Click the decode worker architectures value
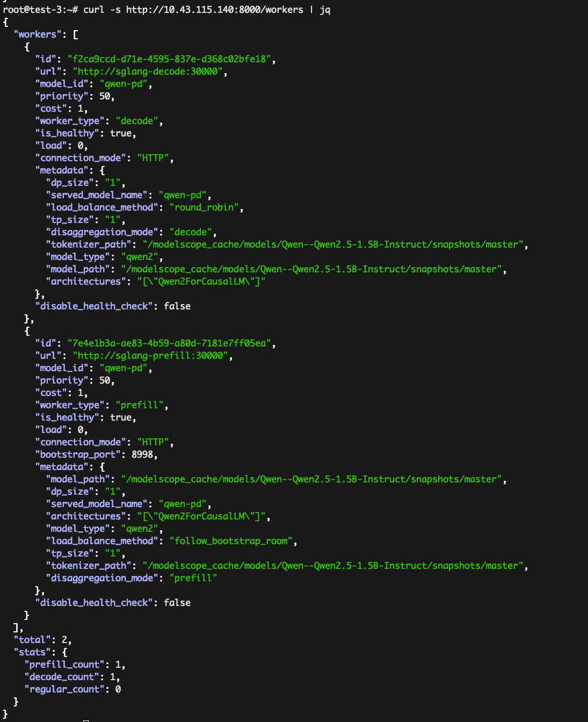 pos(201,281)
